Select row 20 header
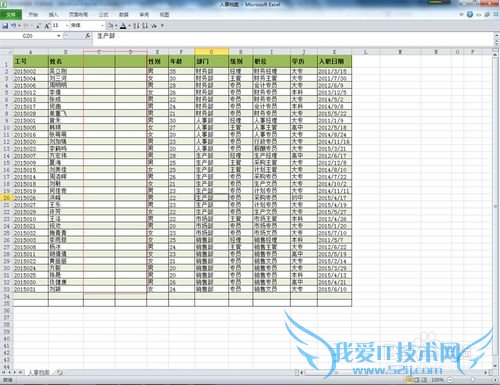Viewport: 500px width, 385px height. click(6, 198)
